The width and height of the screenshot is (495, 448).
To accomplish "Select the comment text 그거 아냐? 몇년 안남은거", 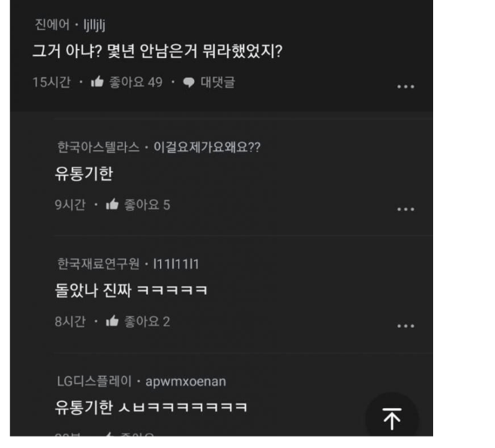I will click(x=115, y=51).
